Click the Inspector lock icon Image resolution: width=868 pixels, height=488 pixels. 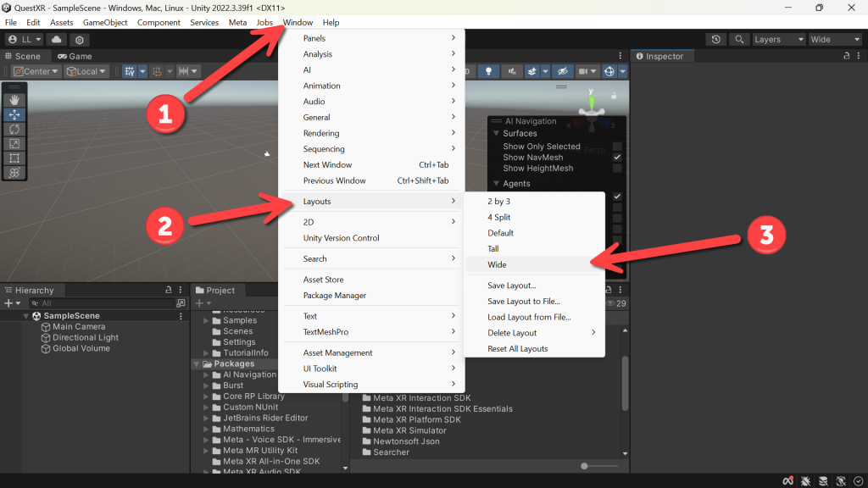[x=847, y=56]
